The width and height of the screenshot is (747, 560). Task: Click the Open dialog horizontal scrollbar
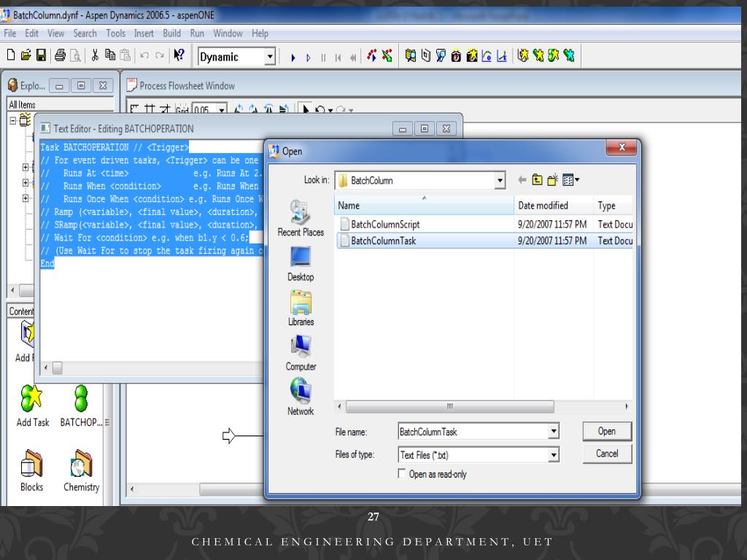pyautogui.click(x=449, y=407)
